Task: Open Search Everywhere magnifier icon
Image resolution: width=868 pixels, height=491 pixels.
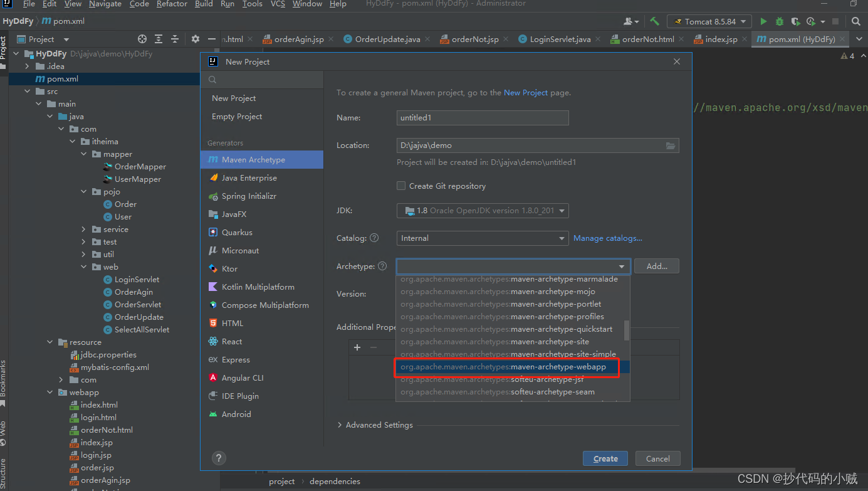Action: point(857,21)
